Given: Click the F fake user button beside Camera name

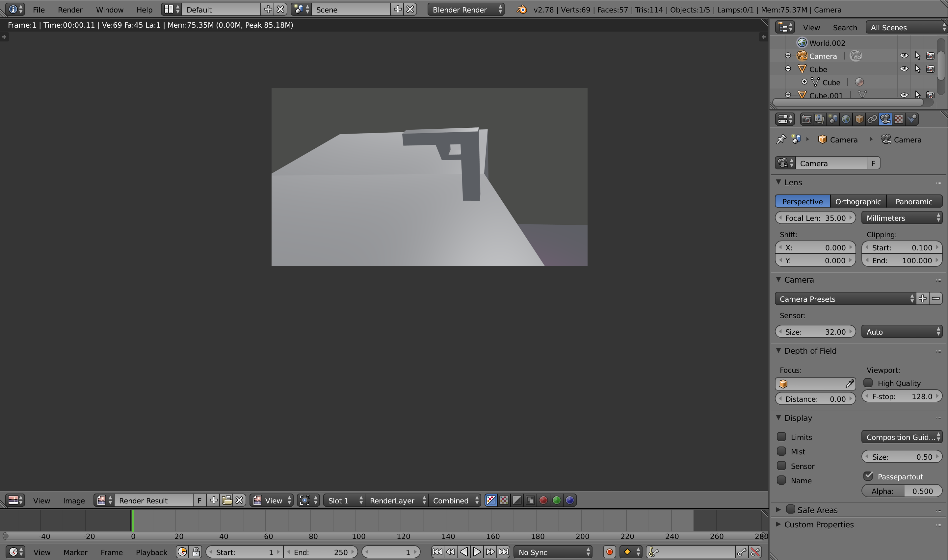Looking at the screenshot, I should [873, 164].
